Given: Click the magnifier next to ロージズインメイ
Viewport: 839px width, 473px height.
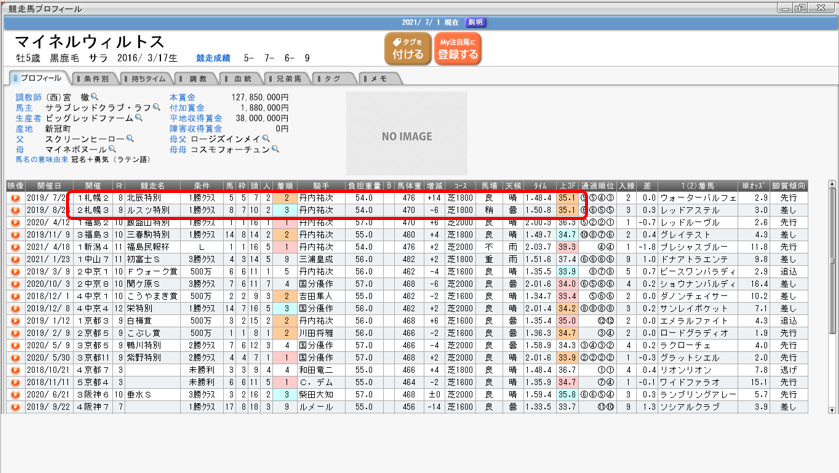Looking at the screenshot, I should click(264, 139).
